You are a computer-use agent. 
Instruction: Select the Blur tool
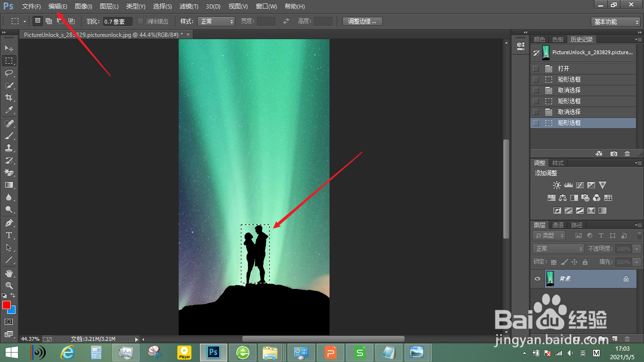pos(9,197)
